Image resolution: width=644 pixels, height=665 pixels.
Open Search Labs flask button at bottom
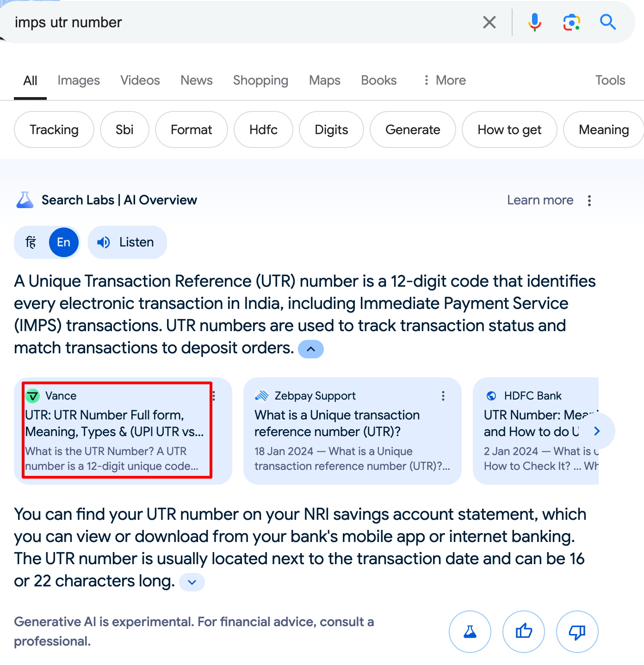[470, 631]
